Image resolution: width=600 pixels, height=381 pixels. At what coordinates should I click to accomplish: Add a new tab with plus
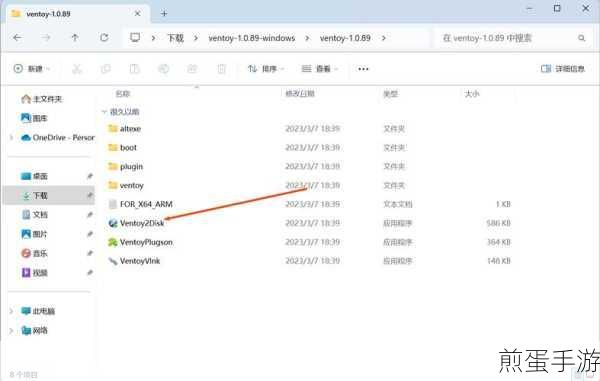point(164,14)
